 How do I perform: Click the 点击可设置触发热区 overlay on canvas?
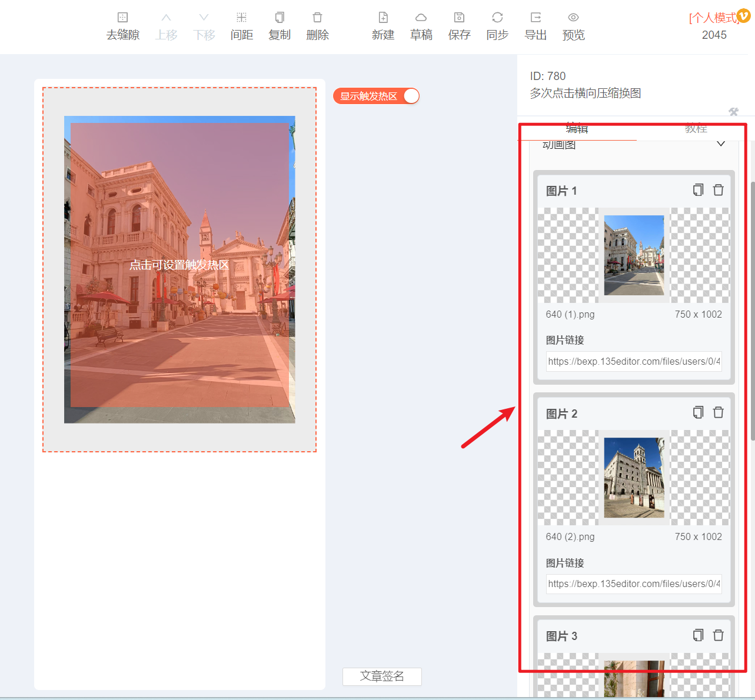pos(179,265)
